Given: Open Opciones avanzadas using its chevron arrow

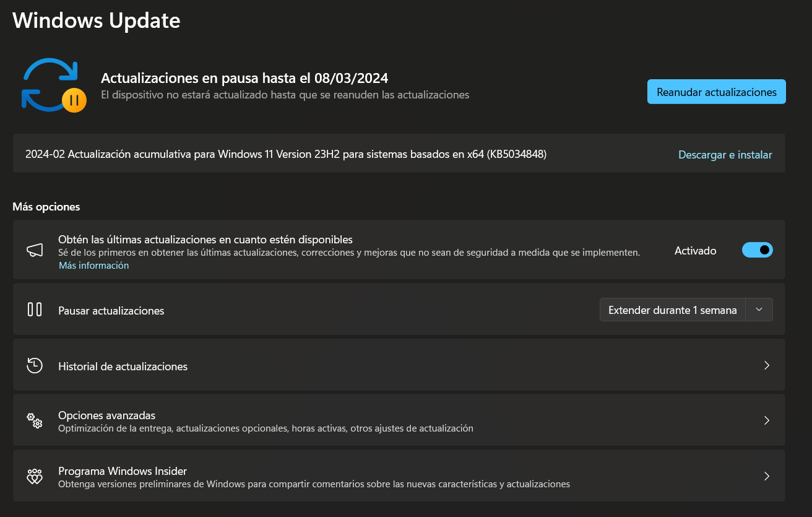Looking at the screenshot, I should click(x=767, y=420).
